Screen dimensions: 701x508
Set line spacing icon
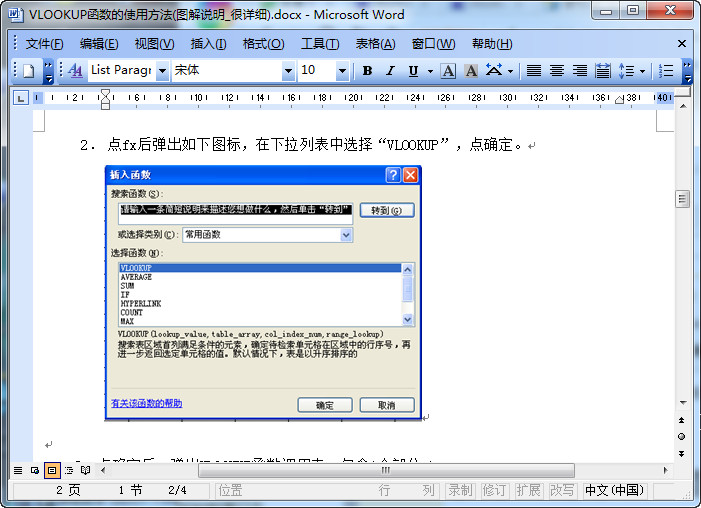(x=627, y=71)
